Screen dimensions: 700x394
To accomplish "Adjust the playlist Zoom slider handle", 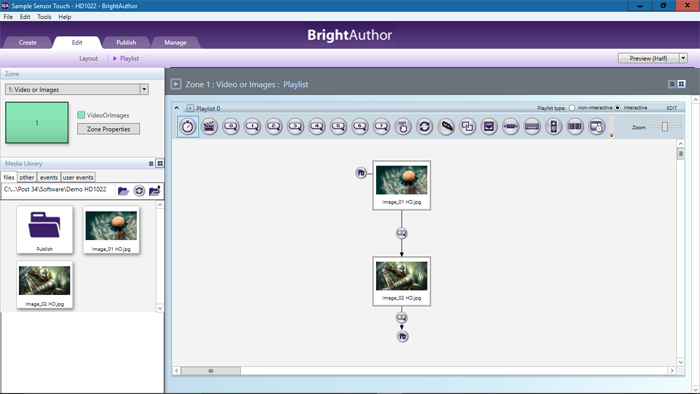I will click(x=665, y=127).
